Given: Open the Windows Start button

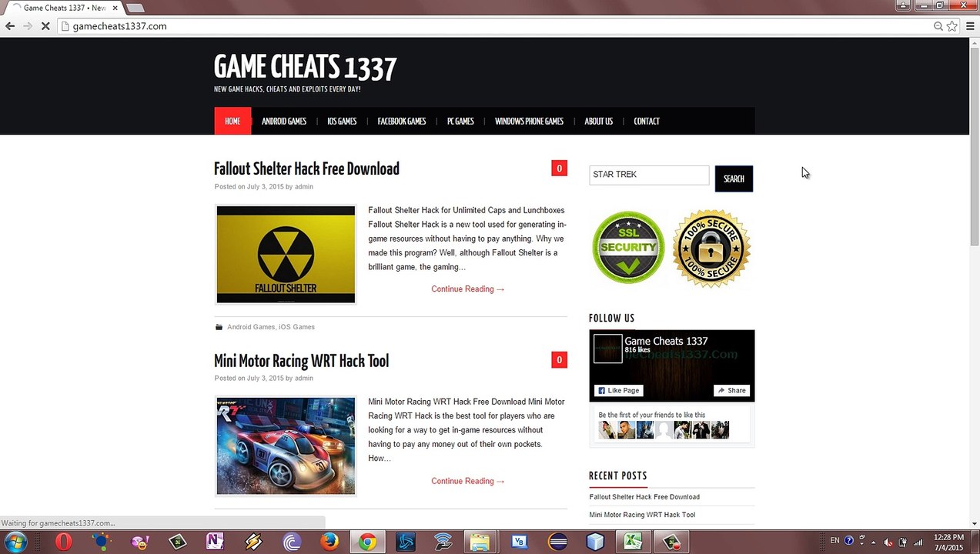Looking at the screenshot, I should point(15,542).
